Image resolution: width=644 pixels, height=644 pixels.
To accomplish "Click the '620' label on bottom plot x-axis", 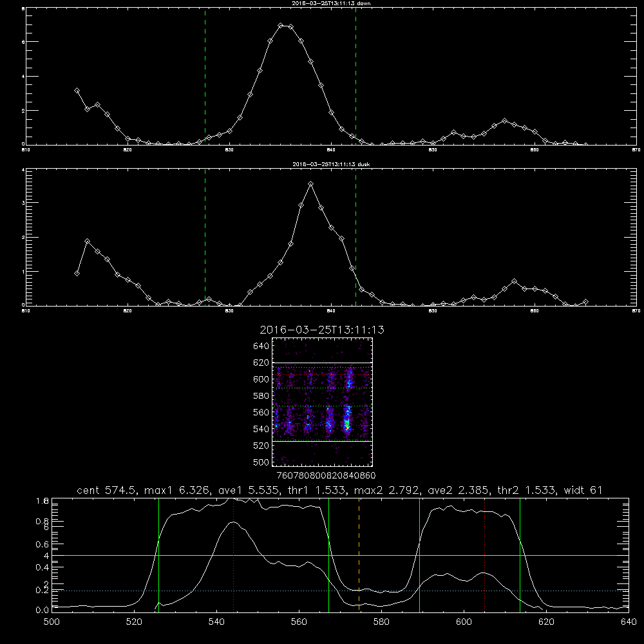I will pyautogui.click(x=546, y=622).
